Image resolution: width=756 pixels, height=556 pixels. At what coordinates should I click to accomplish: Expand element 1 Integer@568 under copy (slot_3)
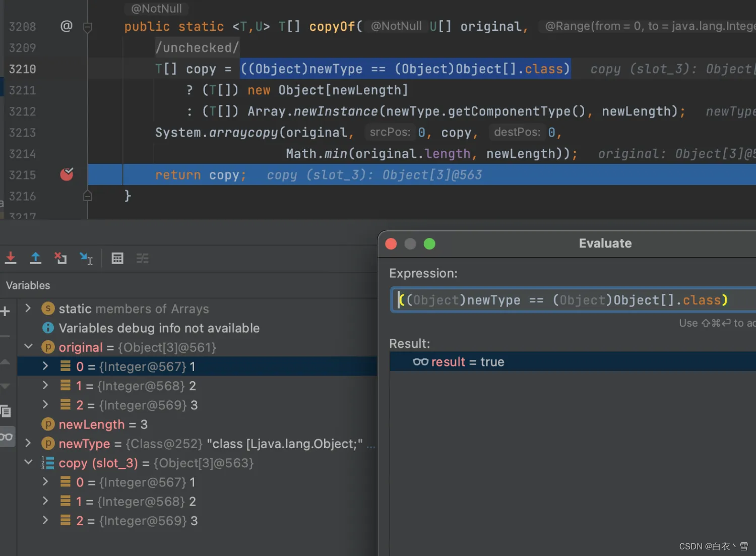tap(45, 501)
